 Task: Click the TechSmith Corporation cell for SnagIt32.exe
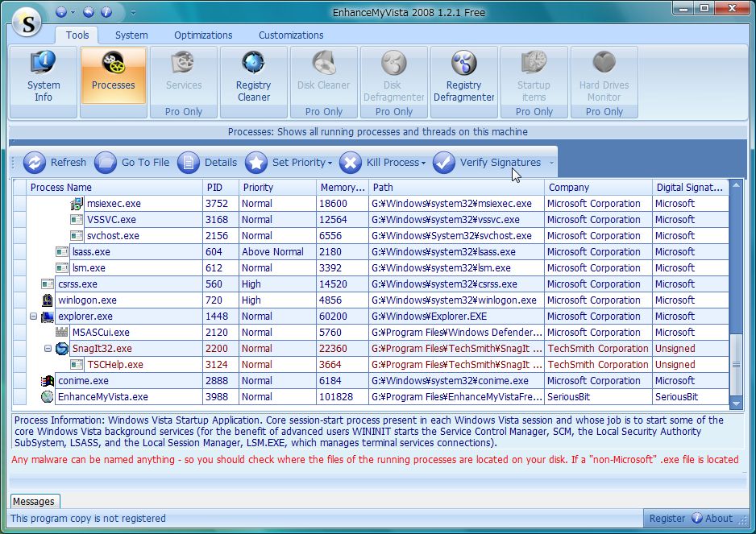click(x=598, y=349)
